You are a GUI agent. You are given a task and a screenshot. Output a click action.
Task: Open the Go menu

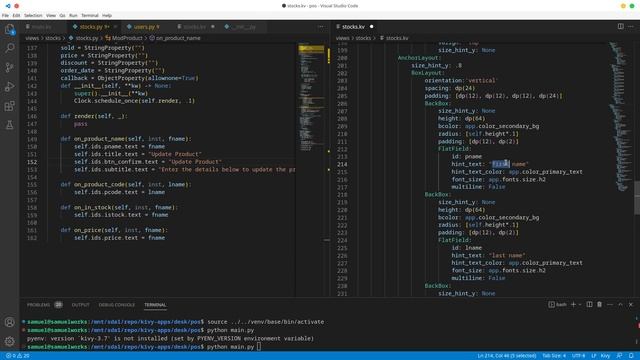click(x=62, y=16)
